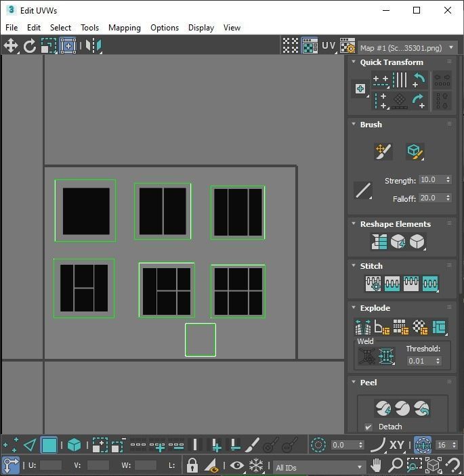This screenshot has width=464, height=476.
Task: Rotate 90 degrees counterclockwise around pivot
Action: 419,80
